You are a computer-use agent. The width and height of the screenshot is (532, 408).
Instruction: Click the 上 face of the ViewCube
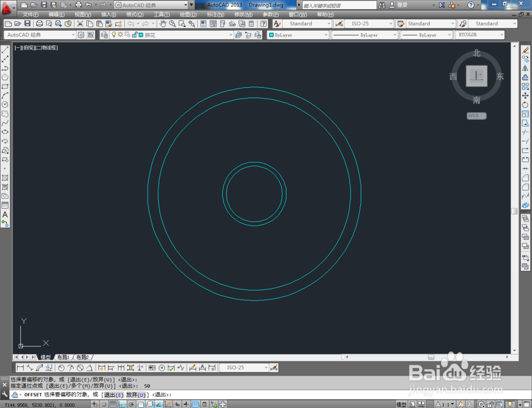pyautogui.click(x=476, y=76)
